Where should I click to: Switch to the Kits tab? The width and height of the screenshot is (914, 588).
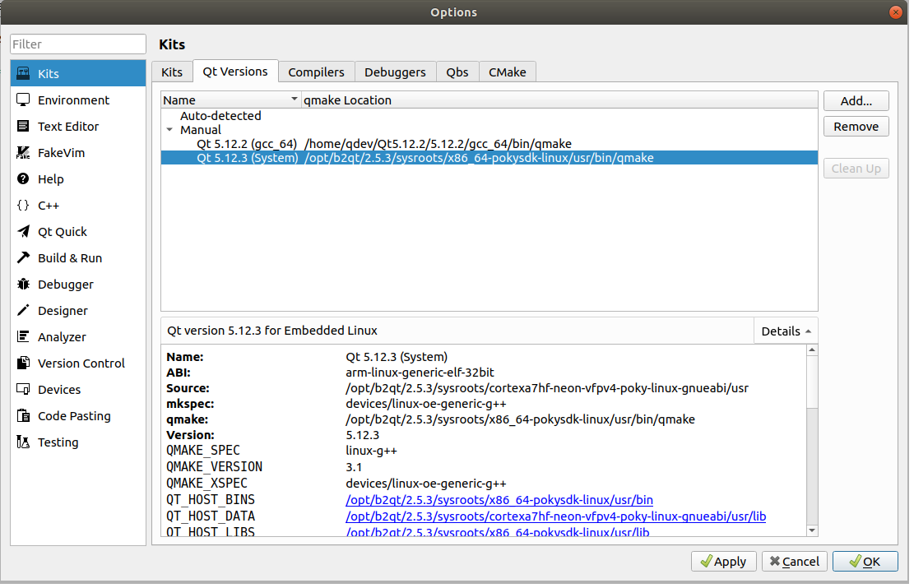point(172,72)
